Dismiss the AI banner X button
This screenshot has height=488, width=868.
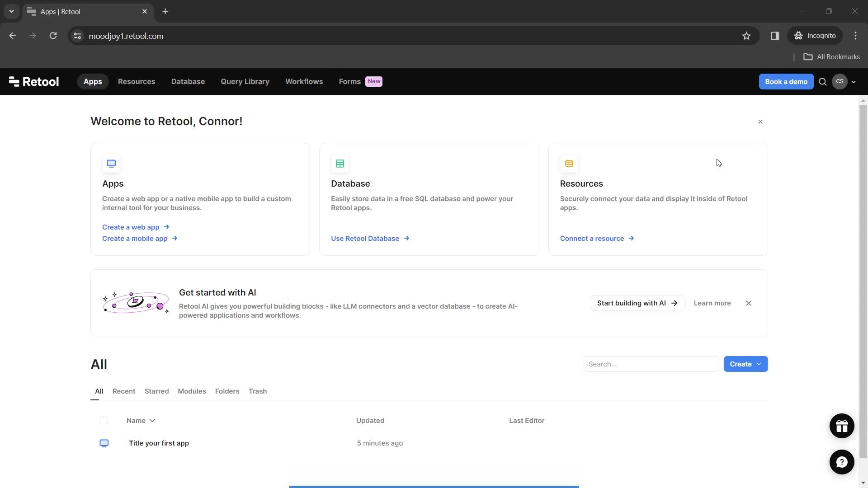pos(749,303)
